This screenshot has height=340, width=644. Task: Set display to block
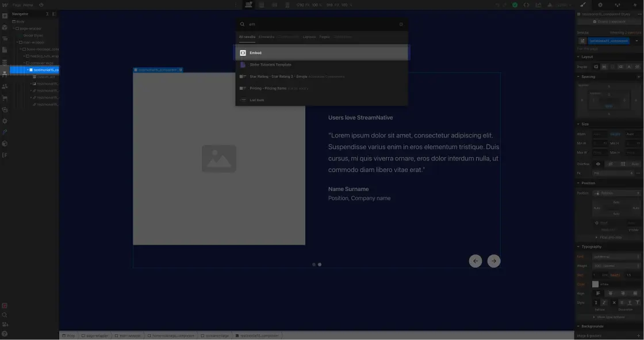596,67
